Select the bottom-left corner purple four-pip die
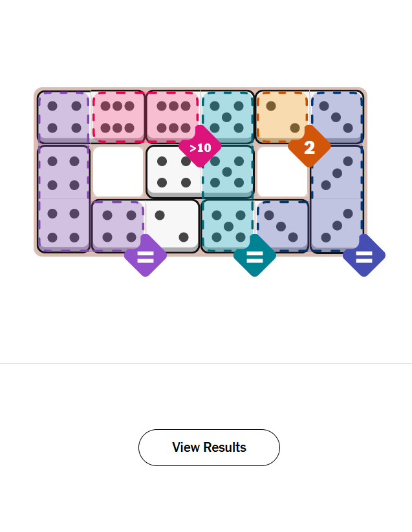This screenshot has height=532, width=412. tap(63, 226)
